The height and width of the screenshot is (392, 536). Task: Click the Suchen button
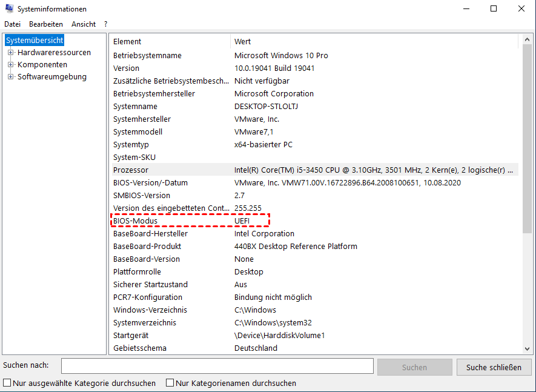click(415, 367)
